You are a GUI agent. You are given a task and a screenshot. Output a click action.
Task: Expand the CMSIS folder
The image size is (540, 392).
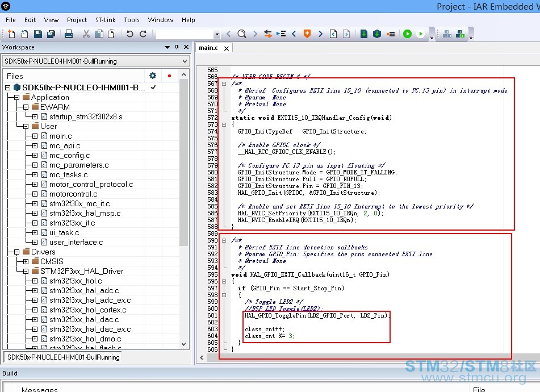(26, 261)
